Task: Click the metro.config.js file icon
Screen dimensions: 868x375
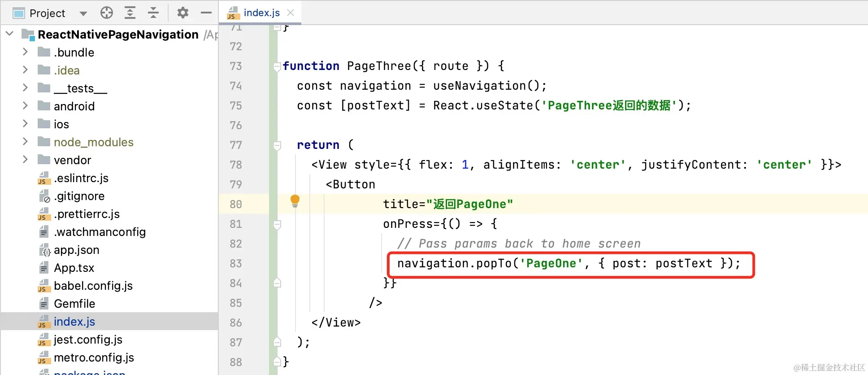Action: pyautogui.click(x=44, y=358)
